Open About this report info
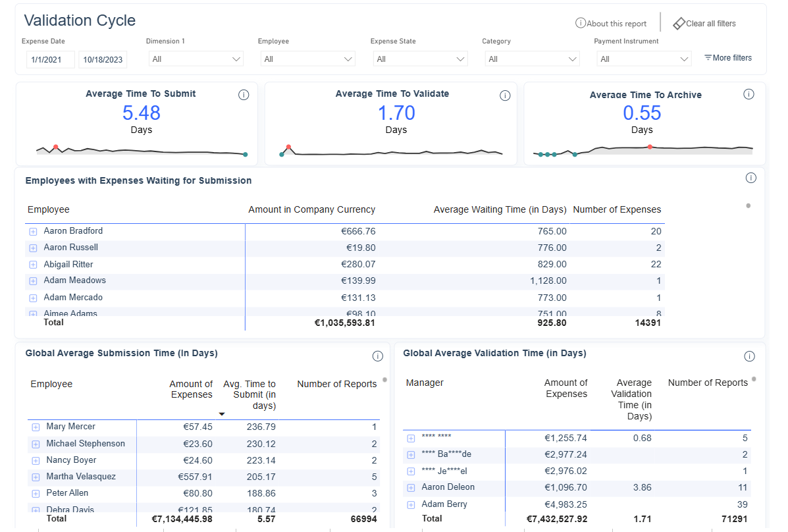The image size is (788, 532). pyautogui.click(x=611, y=24)
